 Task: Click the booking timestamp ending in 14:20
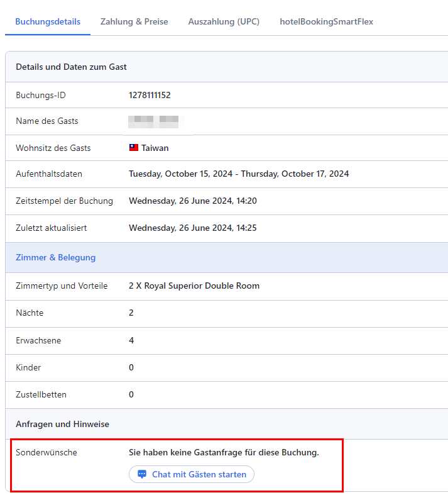pos(192,201)
